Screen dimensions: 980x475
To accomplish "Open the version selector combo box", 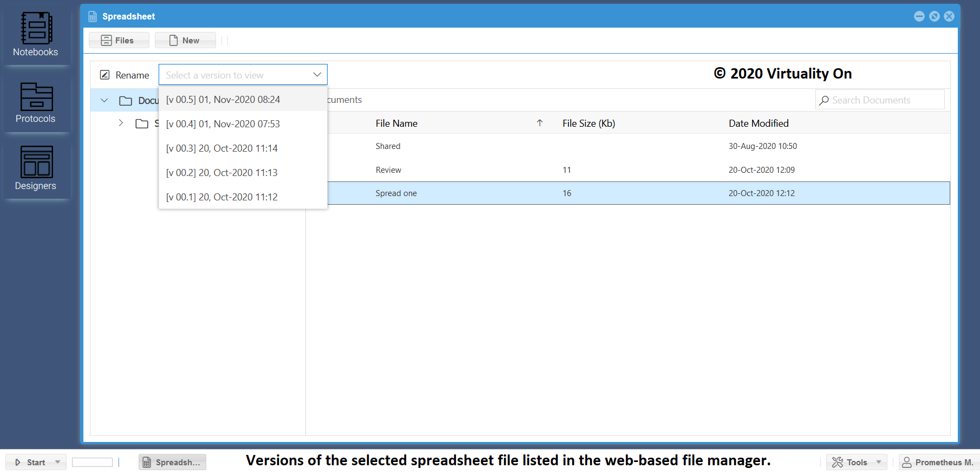I will pos(243,75).
